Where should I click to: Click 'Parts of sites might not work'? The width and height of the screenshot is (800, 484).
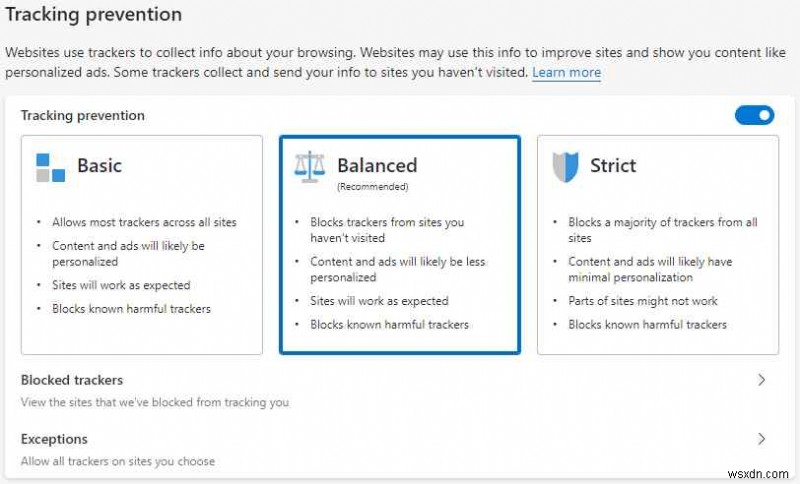[x=643, y=301]
